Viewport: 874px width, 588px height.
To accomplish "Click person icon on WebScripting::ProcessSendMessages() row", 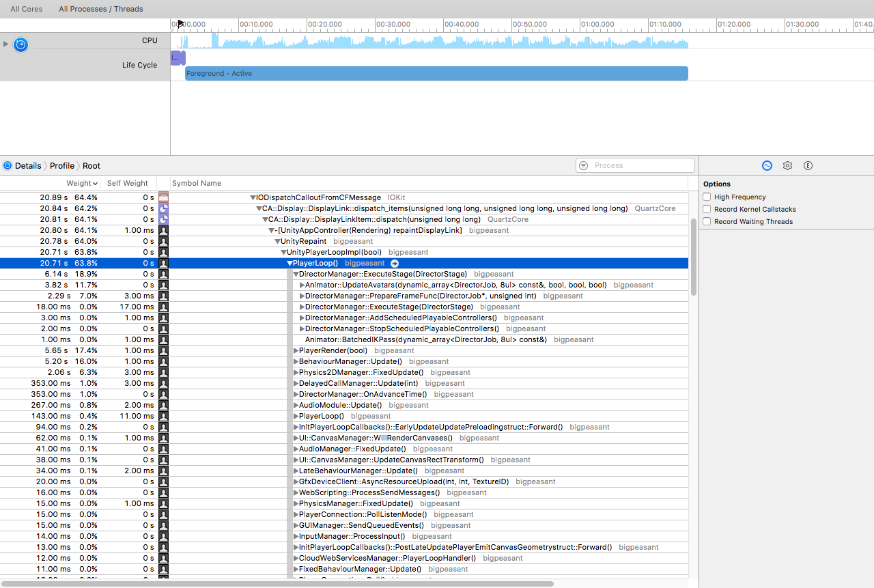I will pyautogui.click(x=163, y=492).
